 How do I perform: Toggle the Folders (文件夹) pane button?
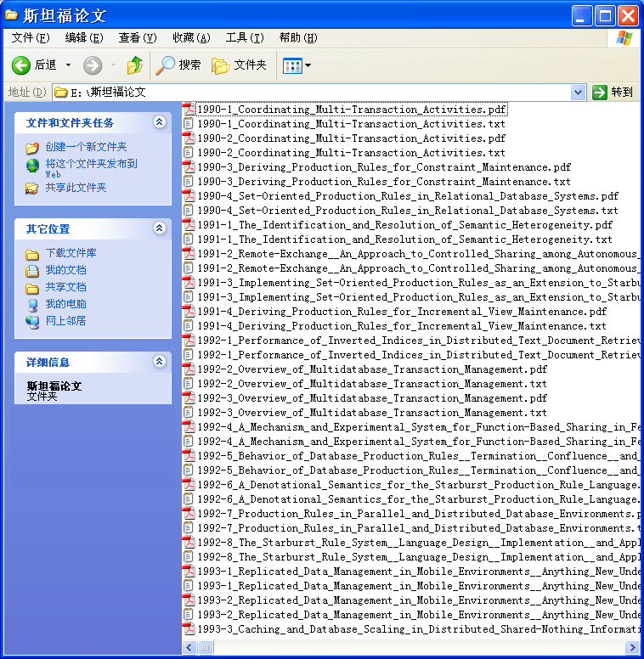point(239,65)
